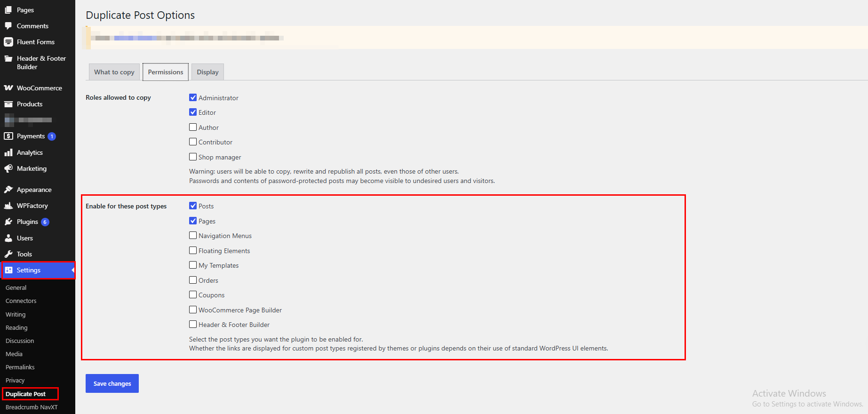868x414 pixels.
Task: Enable Navigation Menus post type
Action: click(x=193, y=235)
